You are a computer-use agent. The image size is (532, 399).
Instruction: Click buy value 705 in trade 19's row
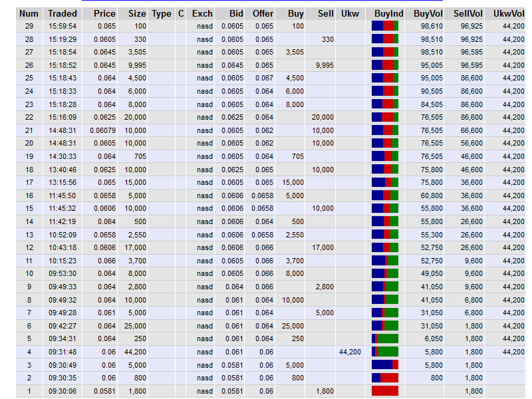pos(297,156)
